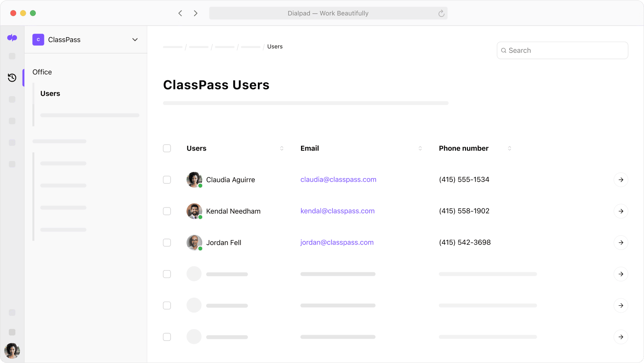Go forward with the browser forward arrow
Image resolution: width=644 pixels, height=363 pixels.
[196, 13]
